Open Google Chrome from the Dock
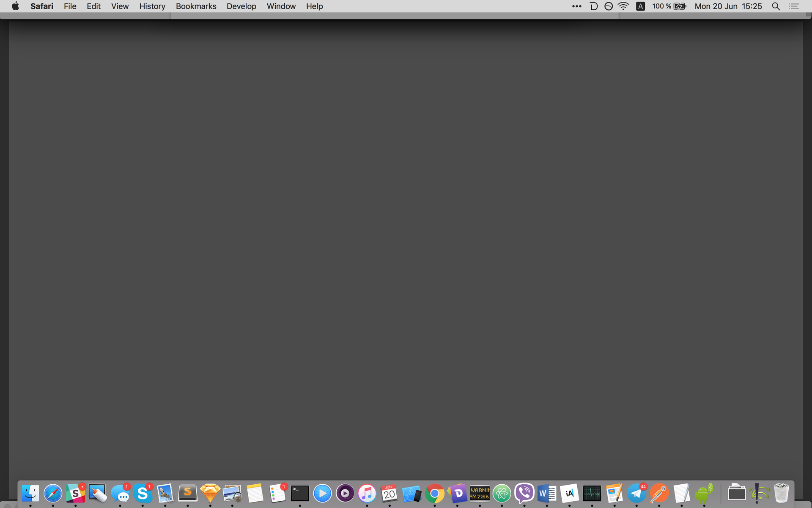Screen dimensions: 812x508 pyautogui.click(x=434, y=493)
